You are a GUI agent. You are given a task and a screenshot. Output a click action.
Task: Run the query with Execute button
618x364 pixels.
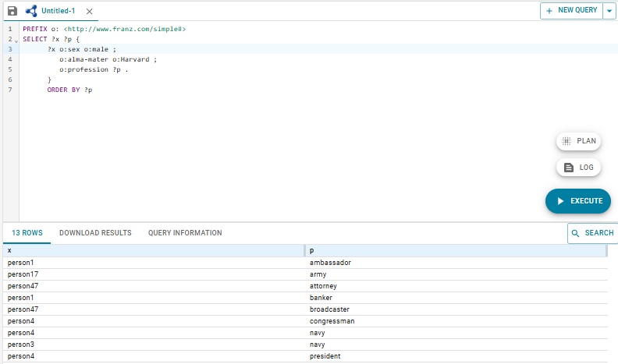pos(578,201)
